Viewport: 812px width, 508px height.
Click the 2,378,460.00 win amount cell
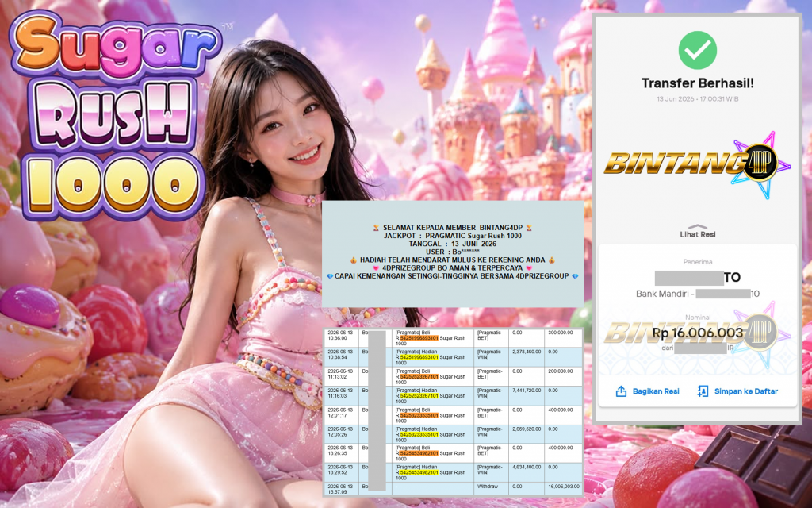point(527,356)
